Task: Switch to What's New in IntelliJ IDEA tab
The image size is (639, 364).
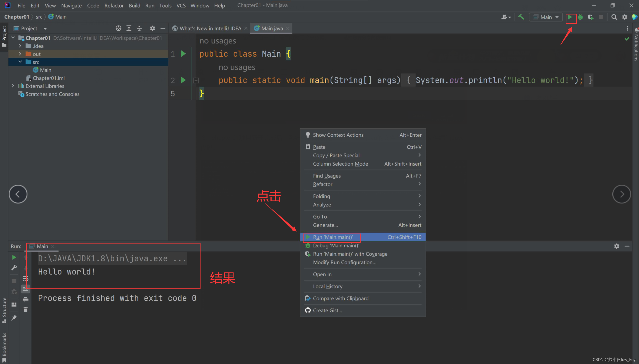Action: coord(210,28)
